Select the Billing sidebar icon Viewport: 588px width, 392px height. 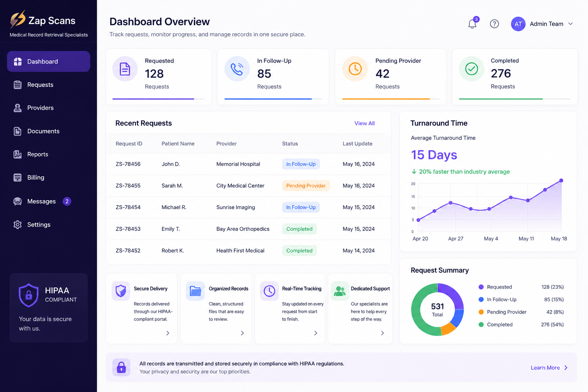(18, 178)
